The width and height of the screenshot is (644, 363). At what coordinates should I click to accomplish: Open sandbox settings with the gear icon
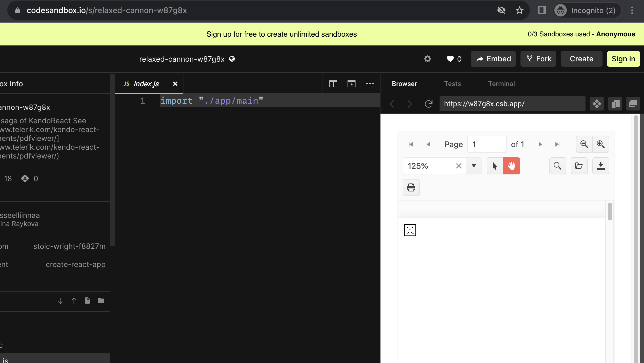point(428,59)
